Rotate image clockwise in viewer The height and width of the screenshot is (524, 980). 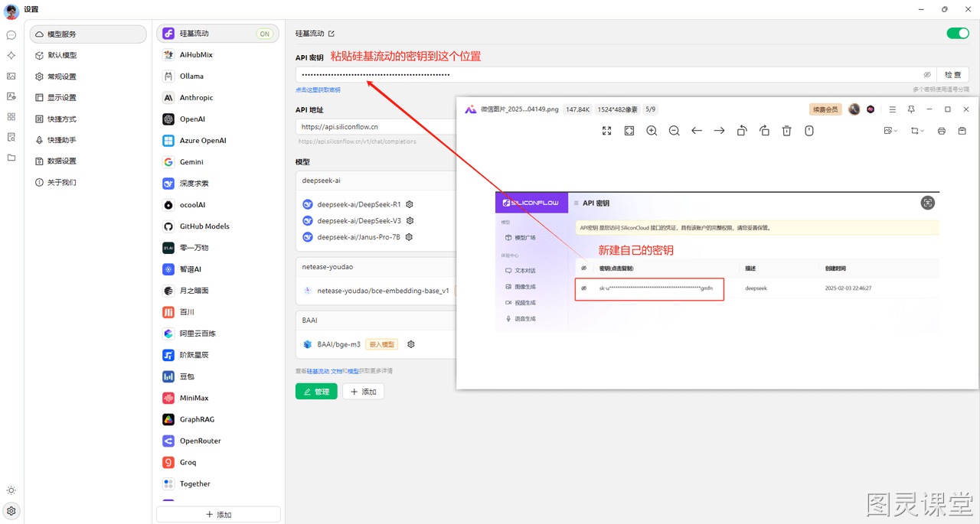(x=764, y=131)
